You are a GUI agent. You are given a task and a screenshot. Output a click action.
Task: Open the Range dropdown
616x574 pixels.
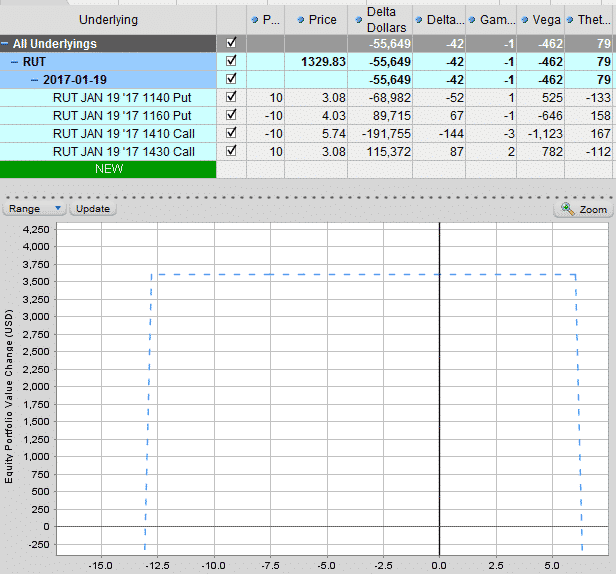pos(33,209)
